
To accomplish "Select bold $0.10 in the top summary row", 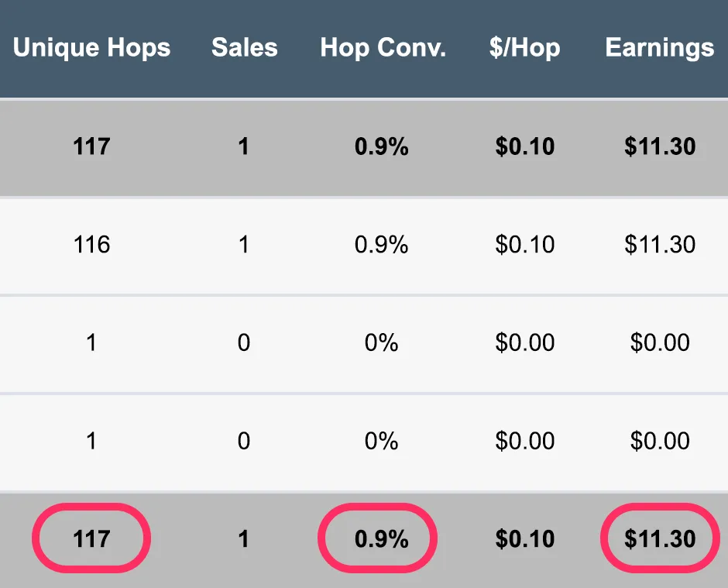I will (524, 146).
